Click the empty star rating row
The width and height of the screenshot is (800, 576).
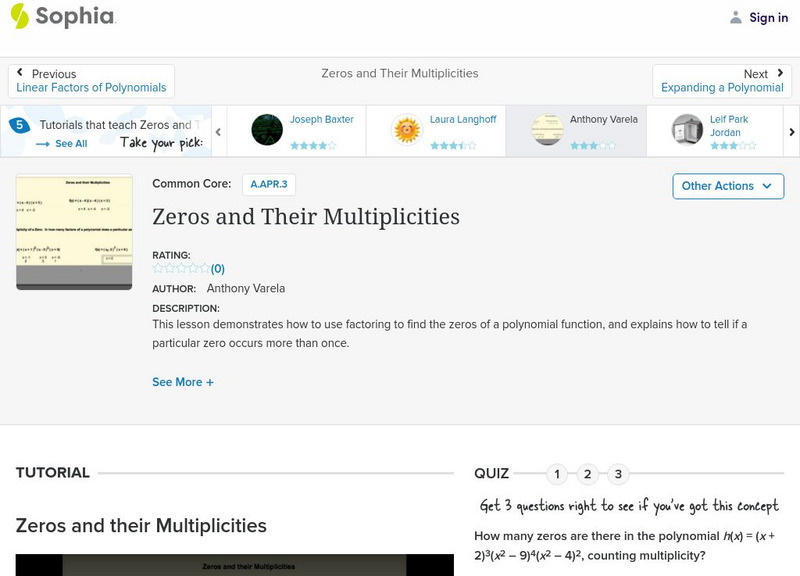click(181, 268)
